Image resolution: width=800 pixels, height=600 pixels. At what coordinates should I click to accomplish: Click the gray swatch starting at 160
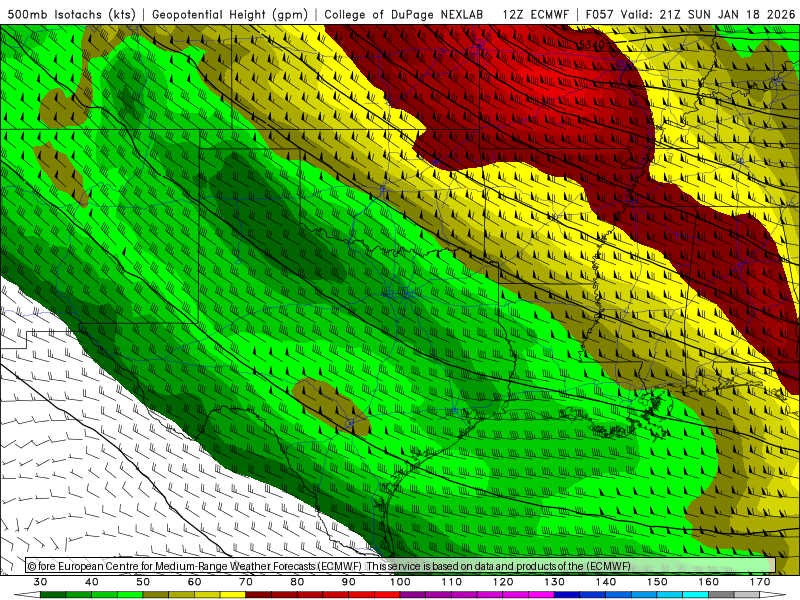(721, 595)
